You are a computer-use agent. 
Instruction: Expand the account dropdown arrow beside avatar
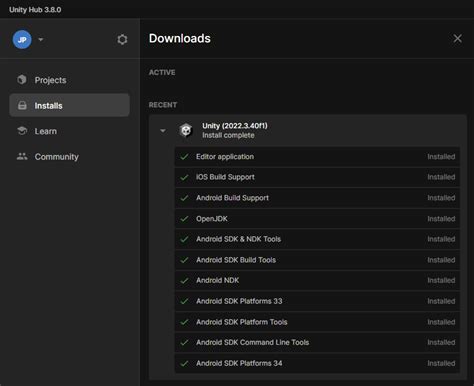[41, 40]
